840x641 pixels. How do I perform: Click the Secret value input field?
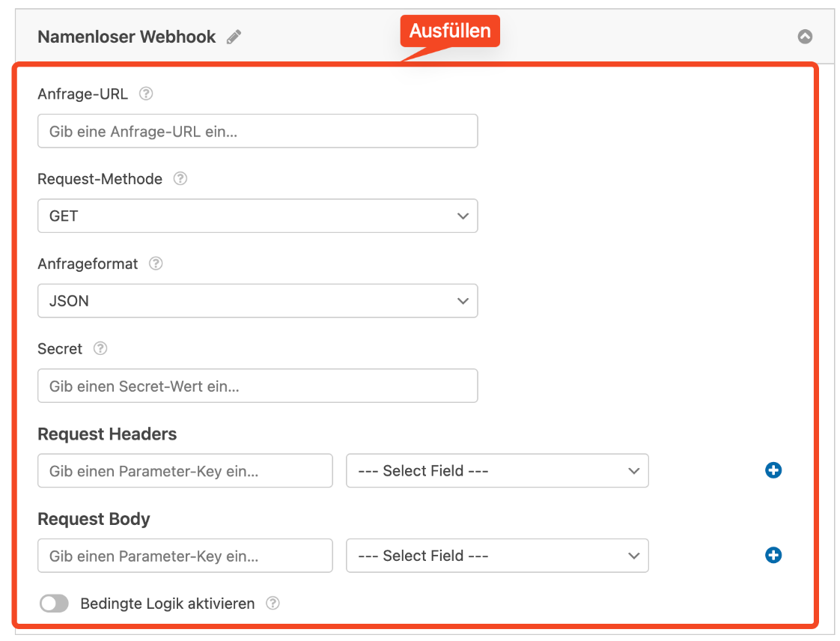pyautogui.click(x=258, y=386)
